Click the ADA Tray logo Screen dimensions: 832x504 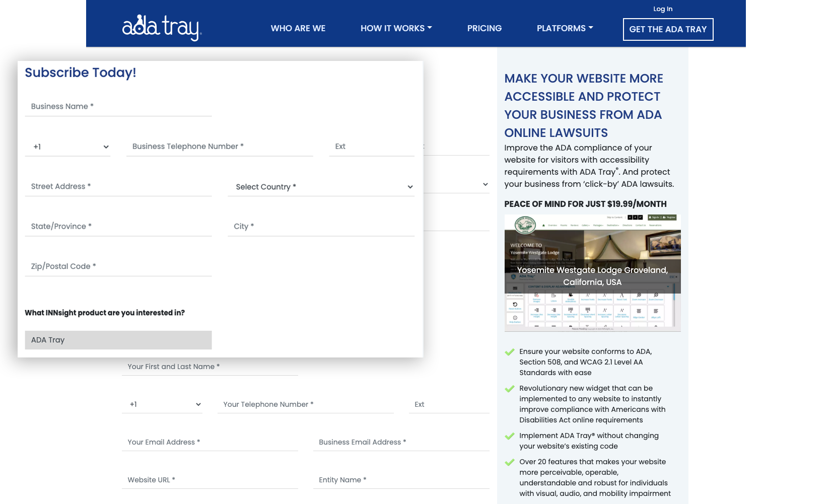click(162, 28)
